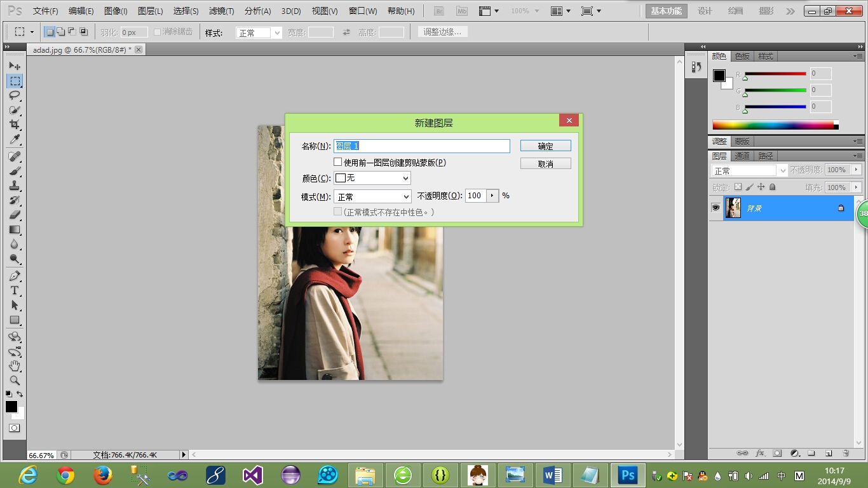Select the Lasso tool
The width and height of the screenshot is (868, 488).
coord(15,95)
